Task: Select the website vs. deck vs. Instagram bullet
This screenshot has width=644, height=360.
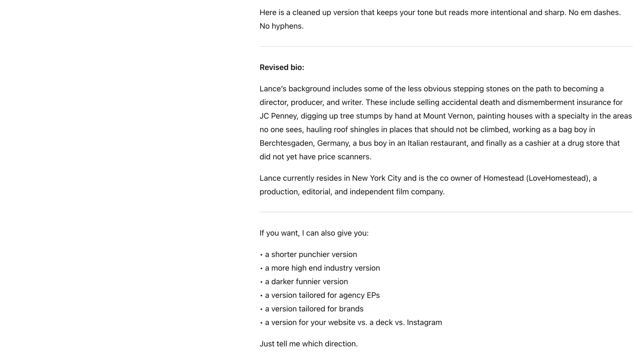Action: coord(353,322)
